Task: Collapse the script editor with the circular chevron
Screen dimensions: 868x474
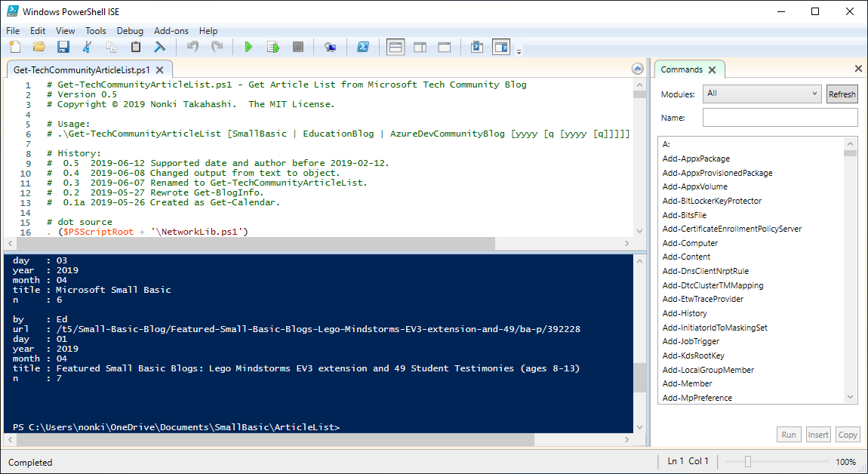Action: (x=636, y=68)
